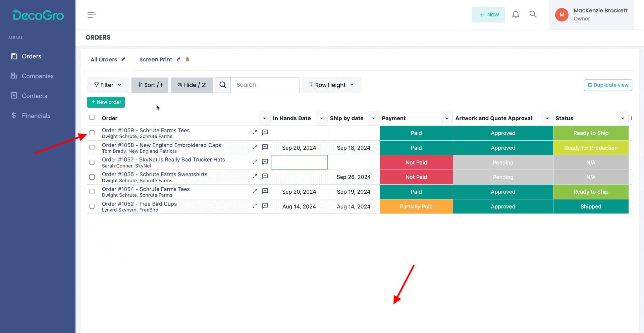Expand Order #1059 with the expand arrows icon

(255, 133)
